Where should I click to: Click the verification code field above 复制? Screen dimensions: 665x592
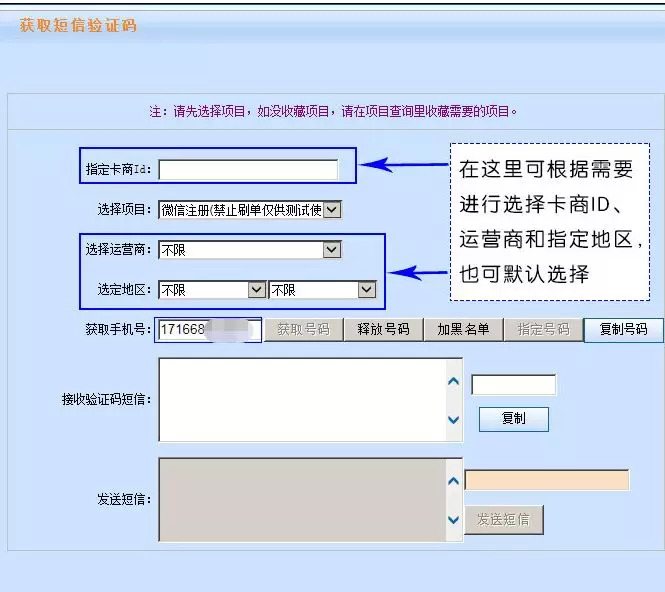pos(513,385)
